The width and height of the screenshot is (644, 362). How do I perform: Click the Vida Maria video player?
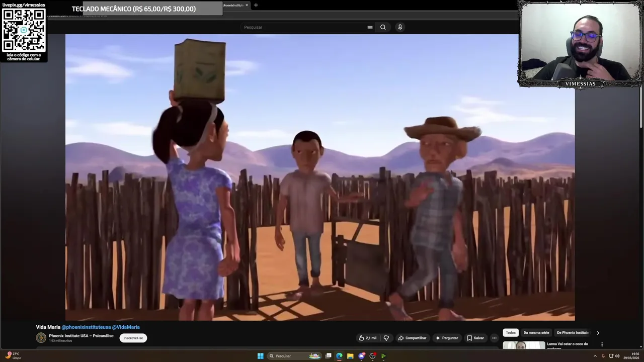(320, 177)
